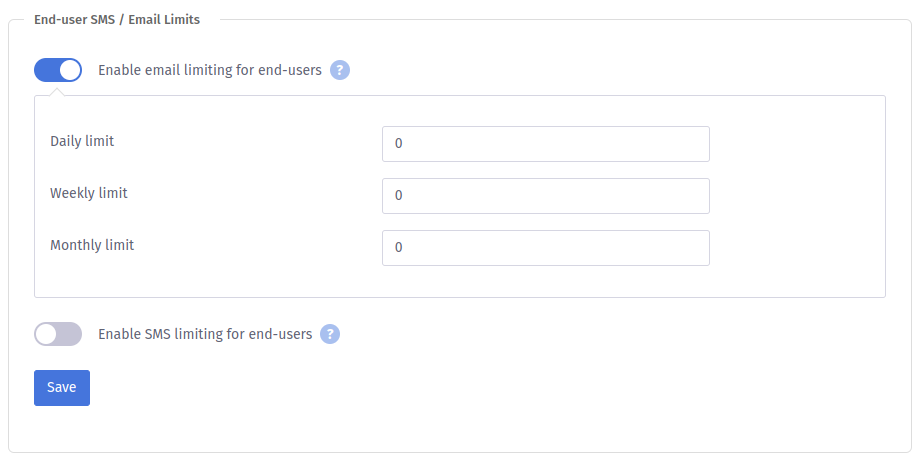921x463 pixels.
Task: Disable email limiting for end-users toggle
Action: [58, 70]
